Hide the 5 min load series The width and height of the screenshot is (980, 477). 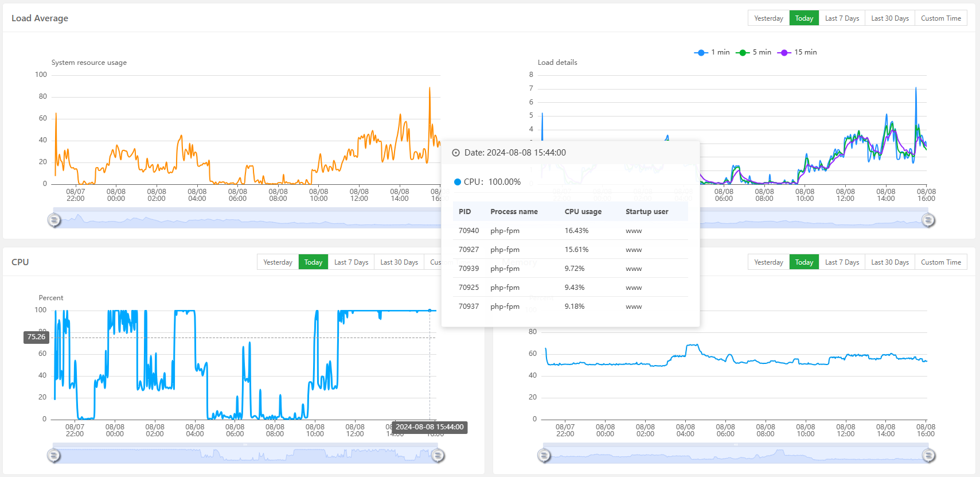[754, 52]
